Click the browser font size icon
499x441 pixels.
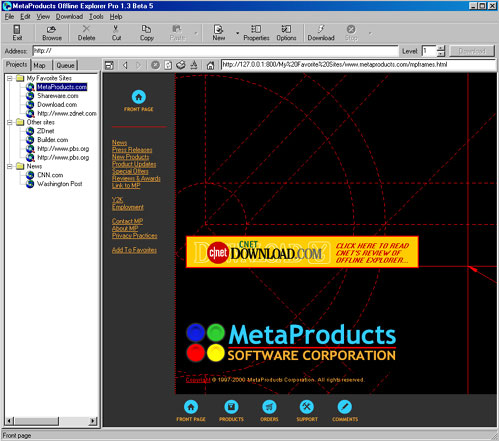pyautogui.click(x=194, y=65)
